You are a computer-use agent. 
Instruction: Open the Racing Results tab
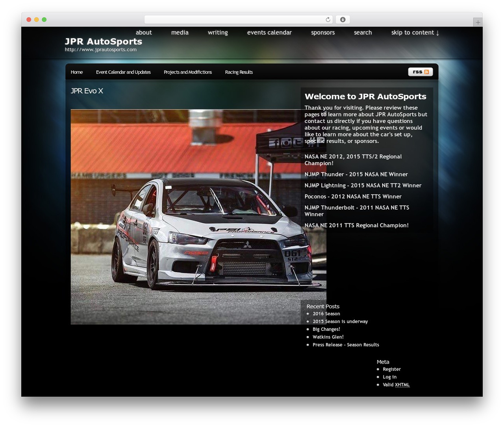coord(239,72)
